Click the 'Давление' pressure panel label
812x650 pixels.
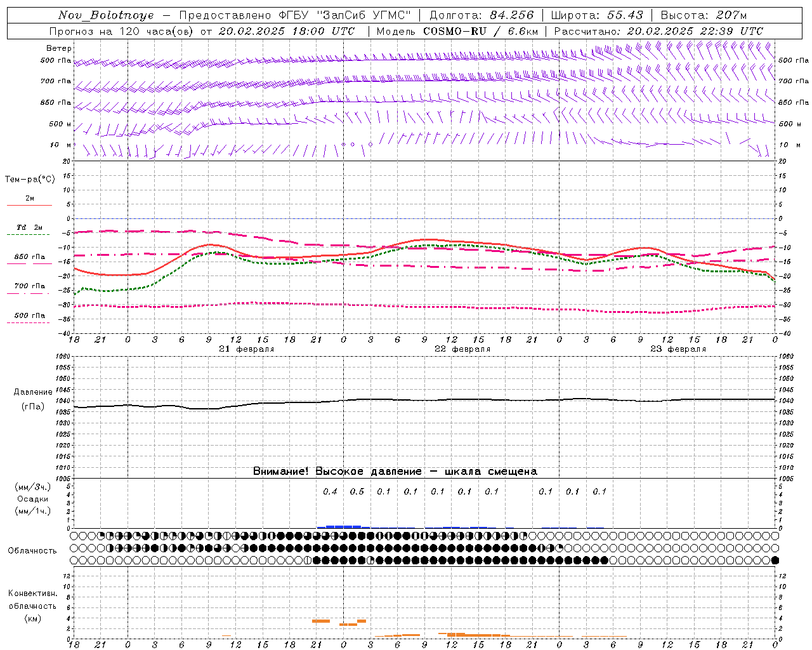point(33,392)
